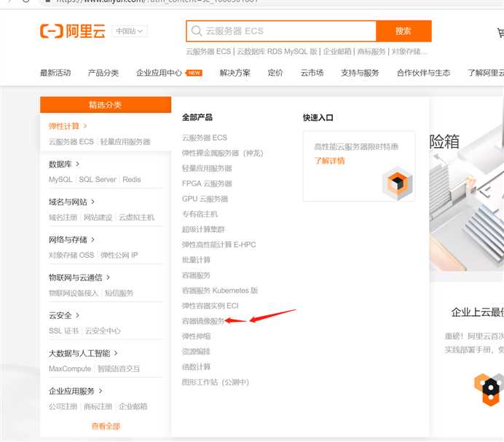Open 支持与服务 navigation item
This screenshot has height=442, width=504.
click(360, 73)
